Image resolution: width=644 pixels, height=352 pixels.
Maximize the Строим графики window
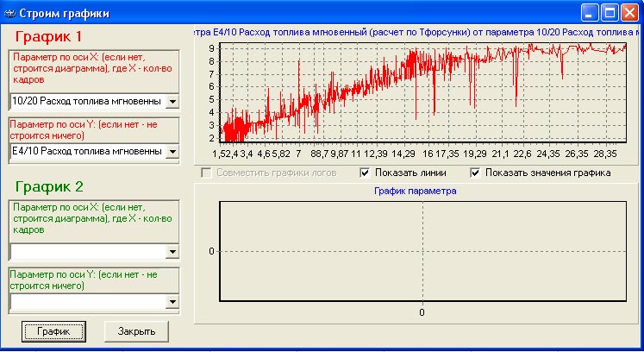click(x=609, y=12)
